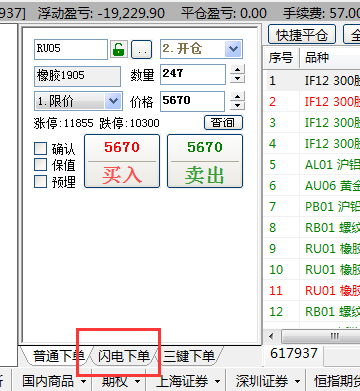Open the 限价 order type dropdown
The height and width of the screenshot is (391, 360).
click(x=113, y=101)
